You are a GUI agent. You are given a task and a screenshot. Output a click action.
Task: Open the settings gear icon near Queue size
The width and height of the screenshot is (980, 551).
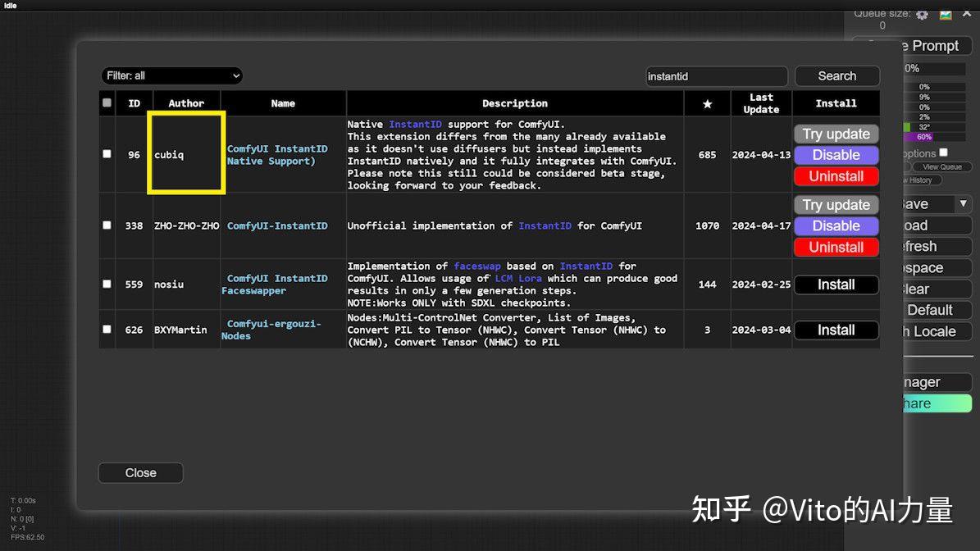click(922, 13)
